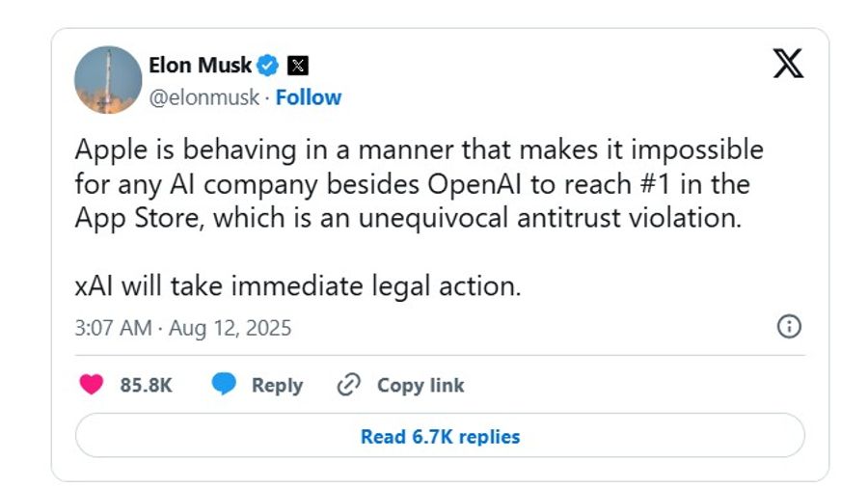Click the paragraph about Apple antitrust violation
Image resolution: width=868 pixels, height=488 pixels.
(x=420, y=183)
